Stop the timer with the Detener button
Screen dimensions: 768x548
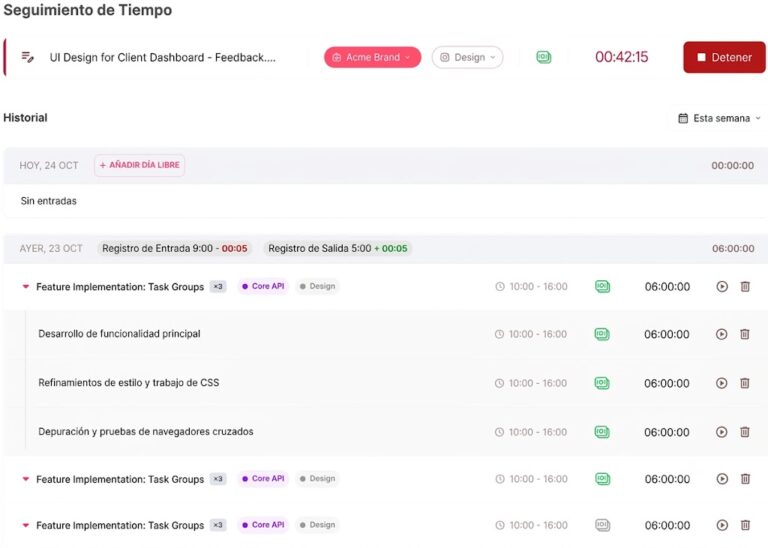(724, 57)
